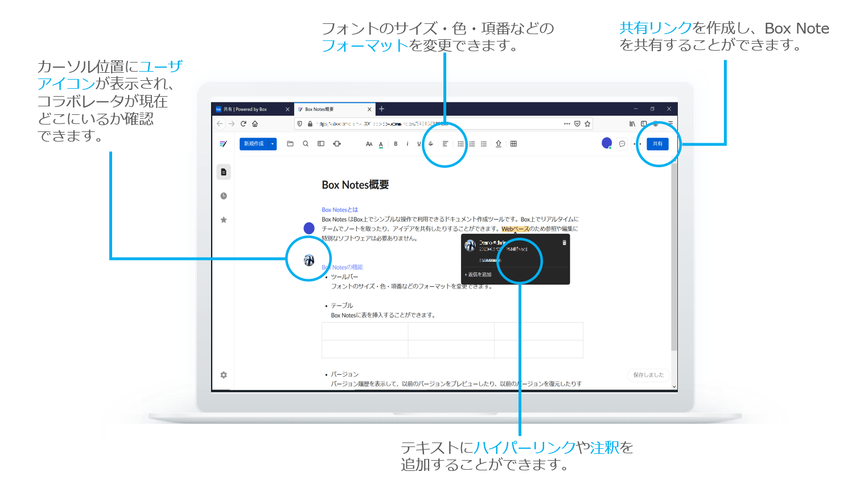868x484 pixels.
Task: Open the 新規作成 dropdown arrow
Action: click(272, 143)
